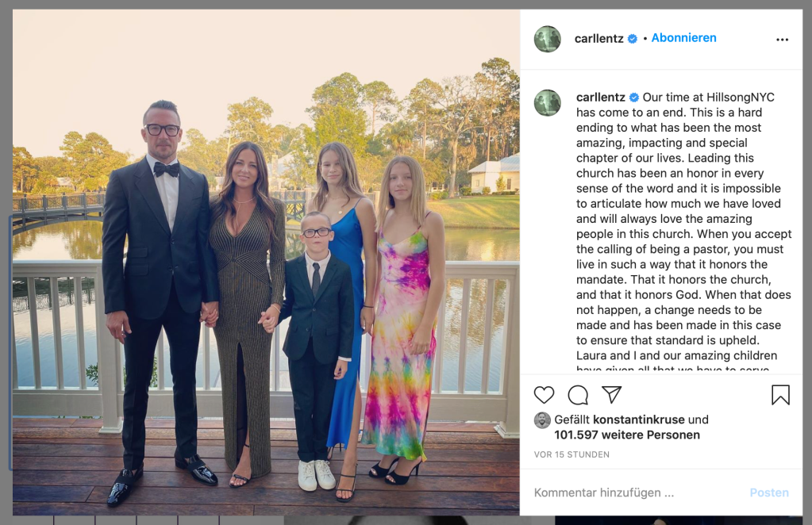
Task: Follow the account via Abonnieren
Action: (683, 38)
